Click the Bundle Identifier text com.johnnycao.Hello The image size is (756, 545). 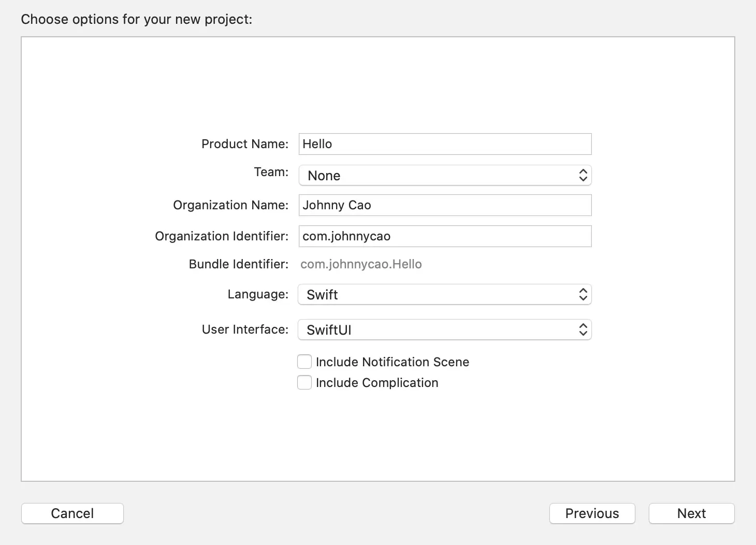coord(361,264)
